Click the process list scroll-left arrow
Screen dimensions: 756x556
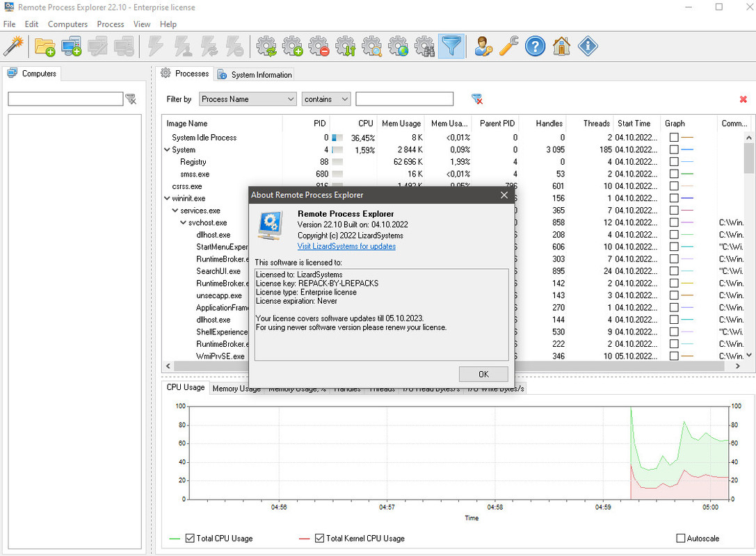(x=168, y=366)
